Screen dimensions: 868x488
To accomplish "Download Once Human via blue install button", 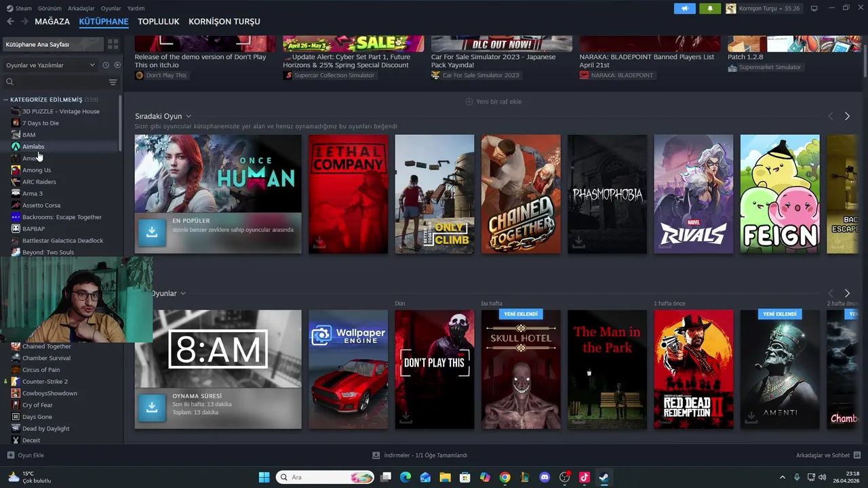I will pyautogui.click(x=152, y=232).
